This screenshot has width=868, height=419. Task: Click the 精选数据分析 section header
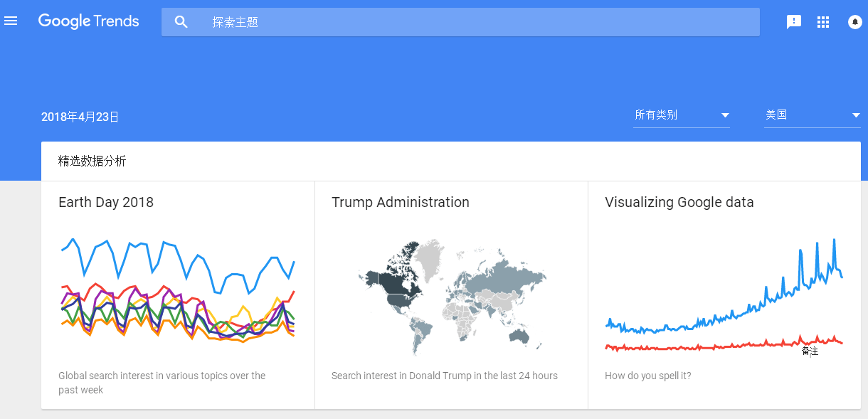pos(92,161)
